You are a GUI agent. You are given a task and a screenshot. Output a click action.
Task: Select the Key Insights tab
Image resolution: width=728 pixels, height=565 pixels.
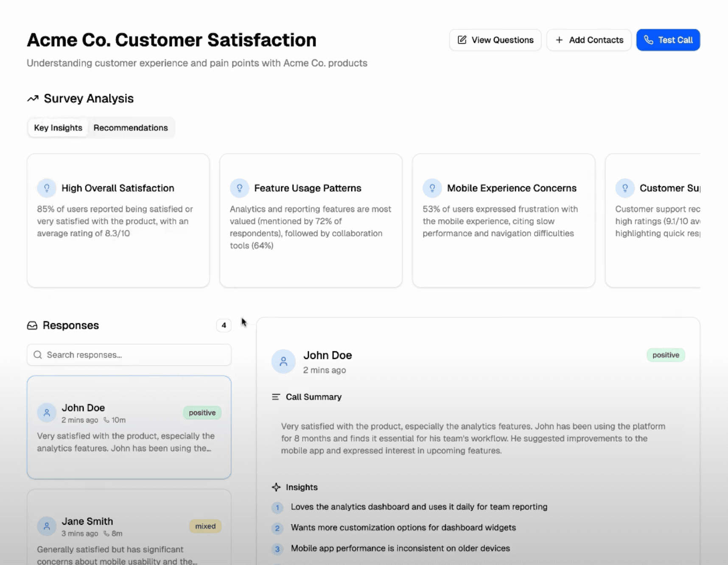(x=58, y=128)
